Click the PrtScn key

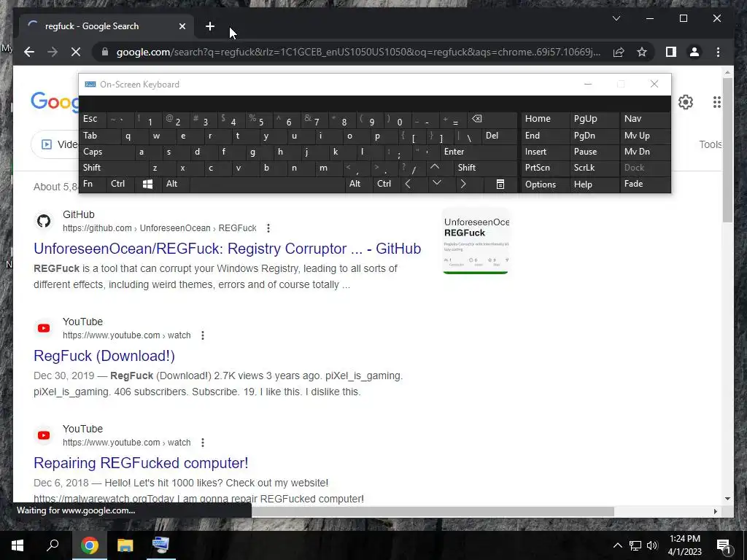545,168
